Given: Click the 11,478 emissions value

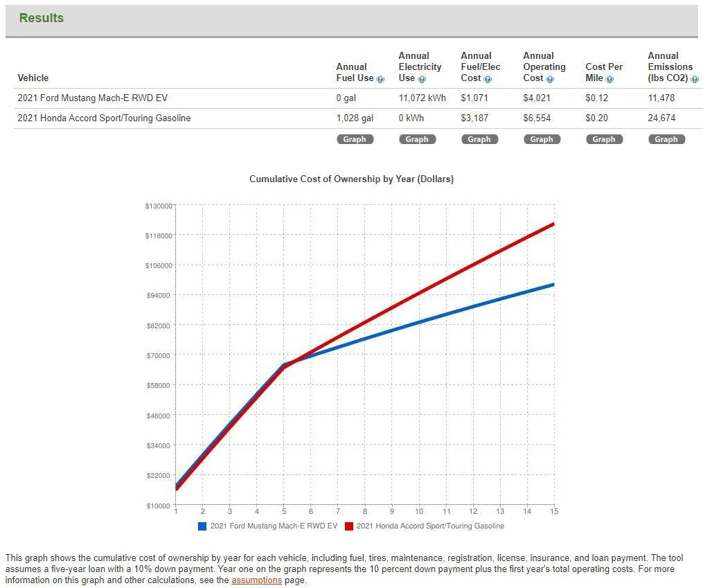Looking at the screenshot, I should [x=661, y=98].
